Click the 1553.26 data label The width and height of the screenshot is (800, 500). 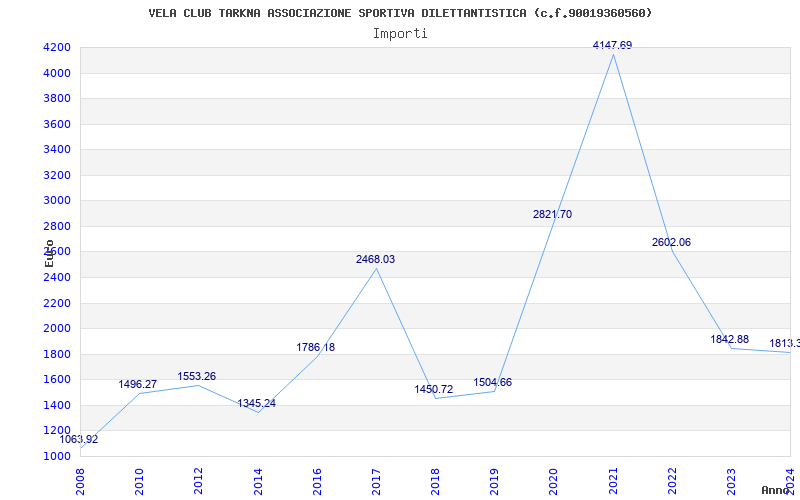click(x=197, y=377)
